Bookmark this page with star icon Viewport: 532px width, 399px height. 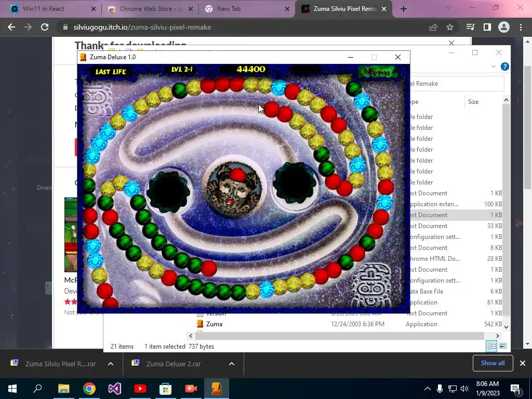point(450,27)
